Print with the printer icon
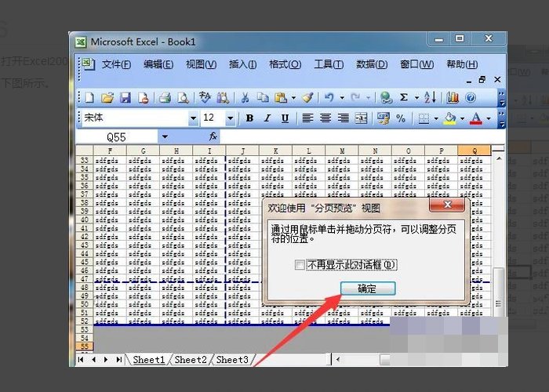The image size is (549, 392). click(165, 98)
